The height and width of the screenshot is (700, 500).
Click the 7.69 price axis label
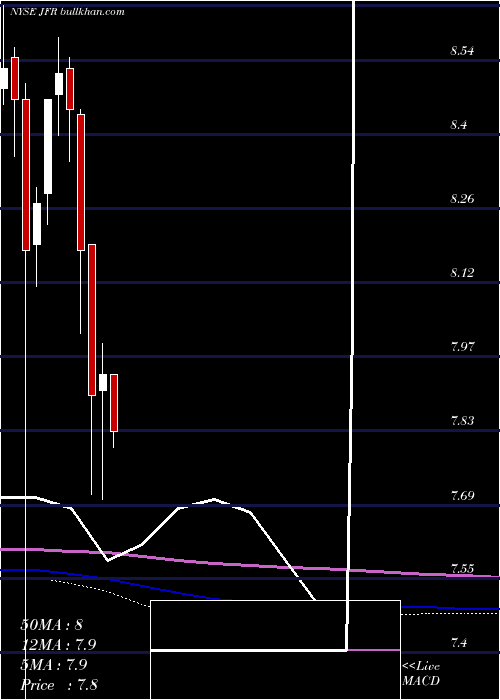pos(462,495)
